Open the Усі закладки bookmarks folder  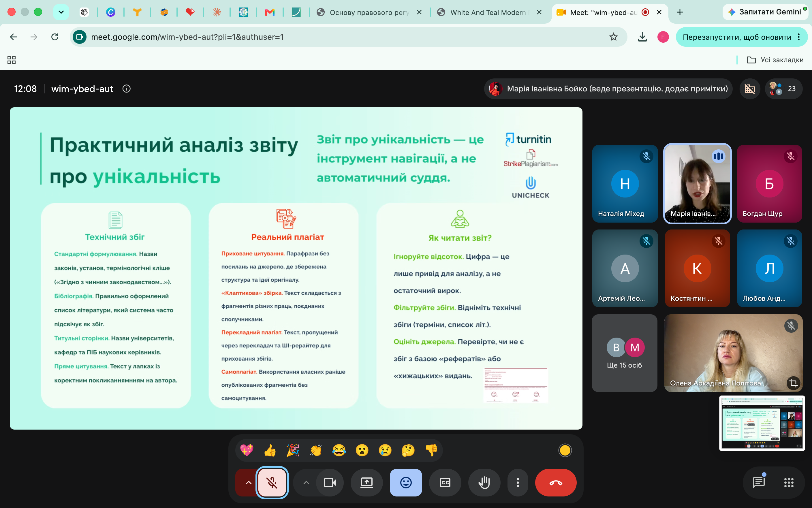(x=775, y=60)
